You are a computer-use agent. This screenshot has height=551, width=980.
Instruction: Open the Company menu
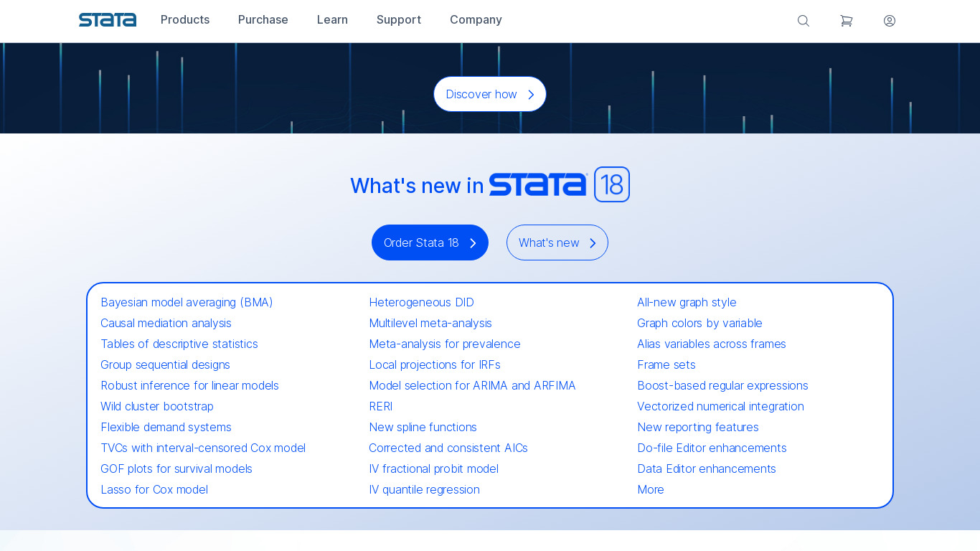point(476,20)
